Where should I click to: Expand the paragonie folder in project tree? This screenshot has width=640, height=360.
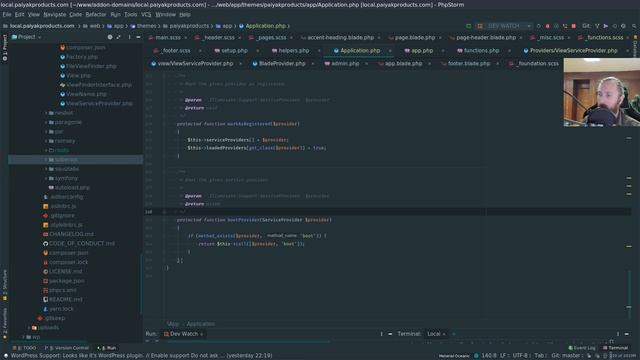tap(46, 122)
